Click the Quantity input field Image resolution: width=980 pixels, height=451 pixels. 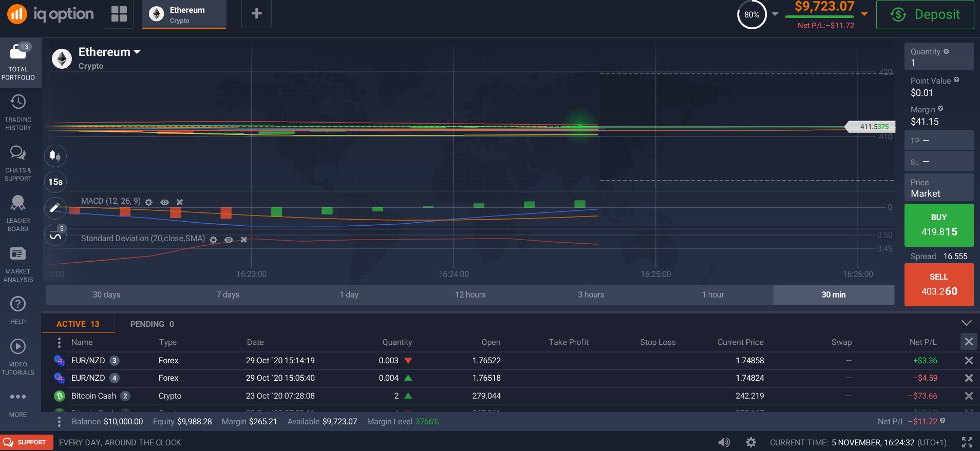(939, 56)
